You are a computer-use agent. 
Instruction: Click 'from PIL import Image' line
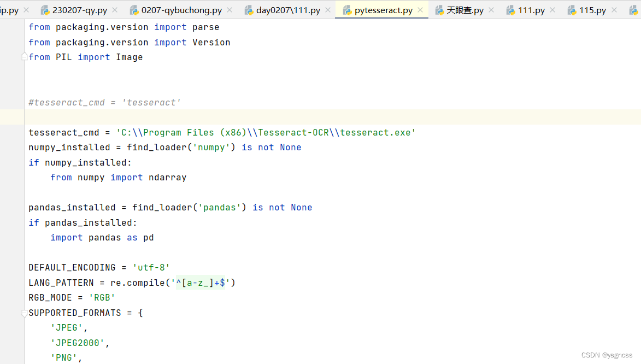pos(85,57)
